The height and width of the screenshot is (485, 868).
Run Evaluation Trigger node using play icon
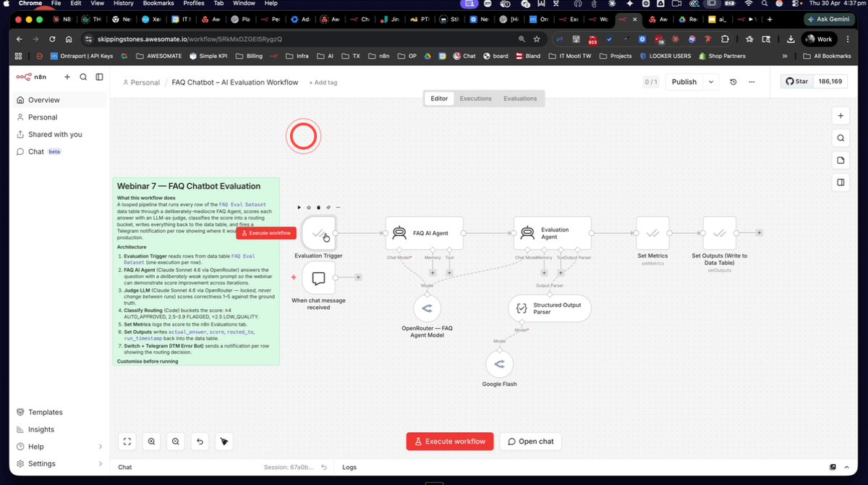pyautogui.click(x=299, y=208)
